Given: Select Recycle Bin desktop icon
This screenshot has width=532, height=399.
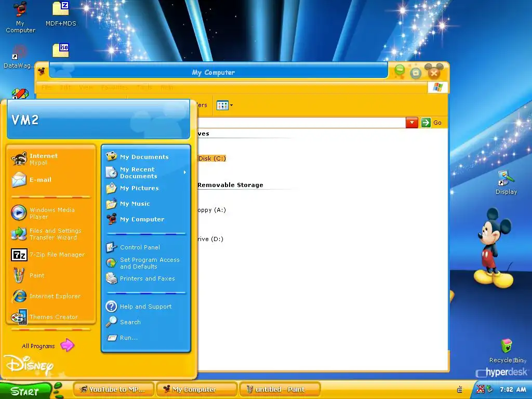Looking at the screenshot, I should [x=507, y=351].
